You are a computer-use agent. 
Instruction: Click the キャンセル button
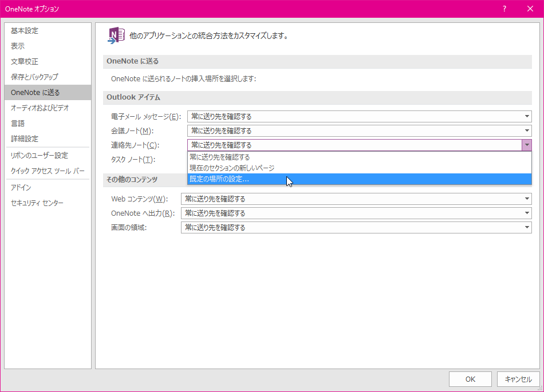[x=518, y=379]
